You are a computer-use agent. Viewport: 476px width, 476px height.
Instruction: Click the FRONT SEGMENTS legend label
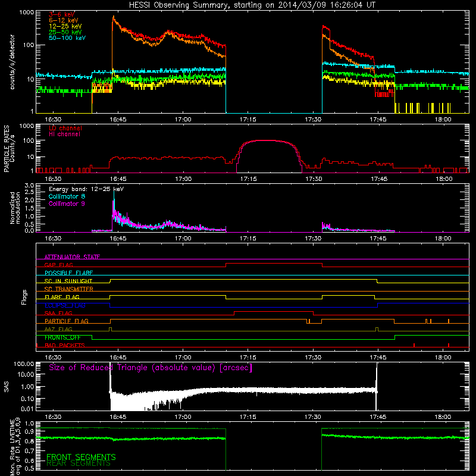tap(81, 457)
